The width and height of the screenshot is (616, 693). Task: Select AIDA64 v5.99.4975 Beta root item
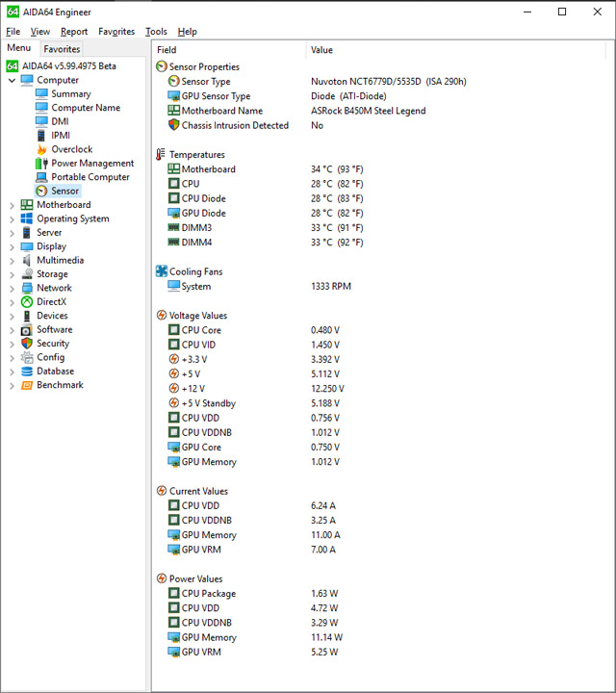pyautogui.click(x=69, y=66)
